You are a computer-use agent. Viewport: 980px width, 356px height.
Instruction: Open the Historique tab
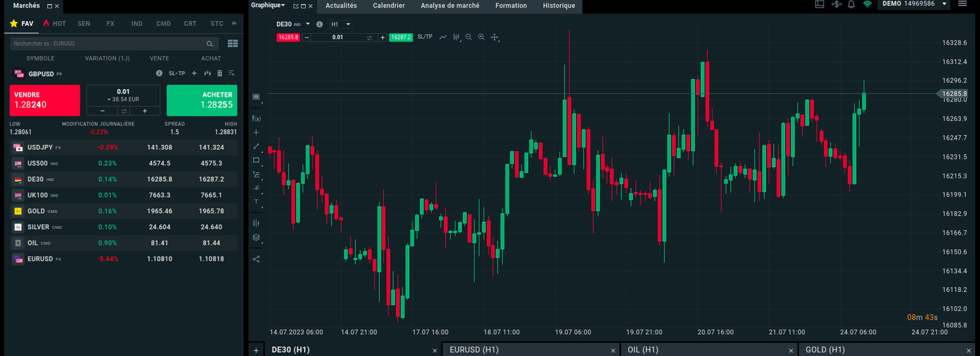(x=559, y=5)
